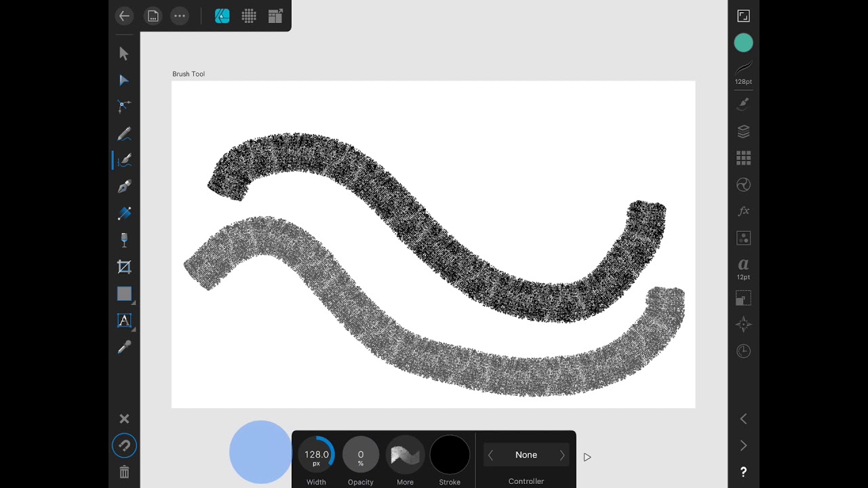Undo with the left chevron
Image resolution: width=868 pixels, height=488 pixels.
pos(744,419)
